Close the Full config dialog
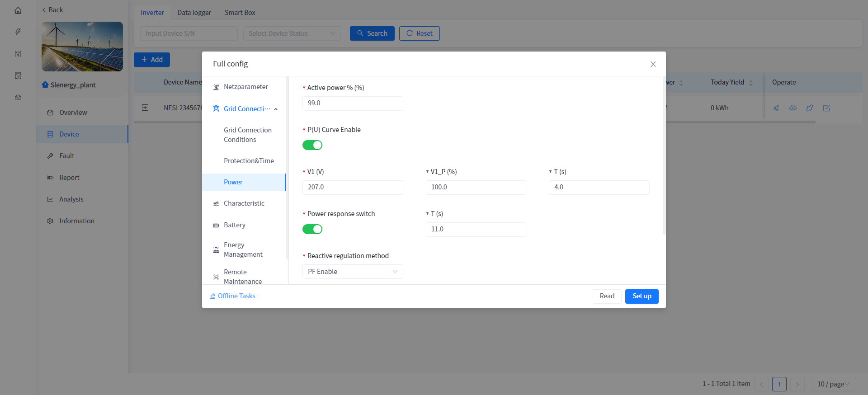 [x=653, y=64]
